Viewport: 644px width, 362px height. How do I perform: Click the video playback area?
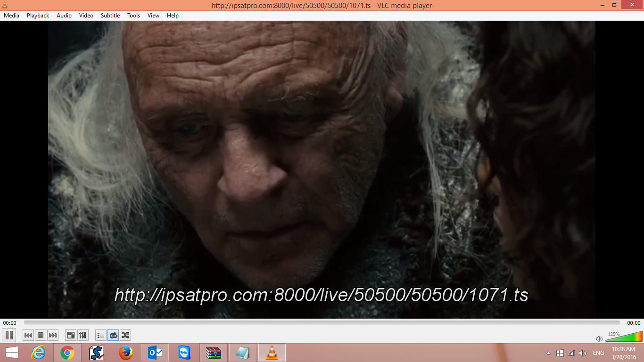pyautogui.click(x=322, y=170)
